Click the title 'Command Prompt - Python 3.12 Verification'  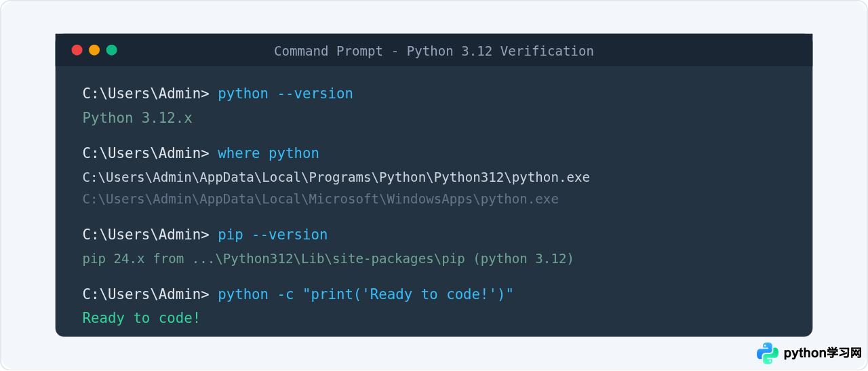coord(434,51)
